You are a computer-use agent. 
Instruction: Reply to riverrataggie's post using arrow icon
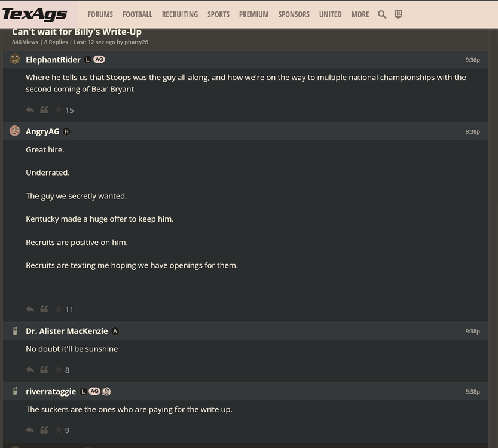[x=30, y=430]
